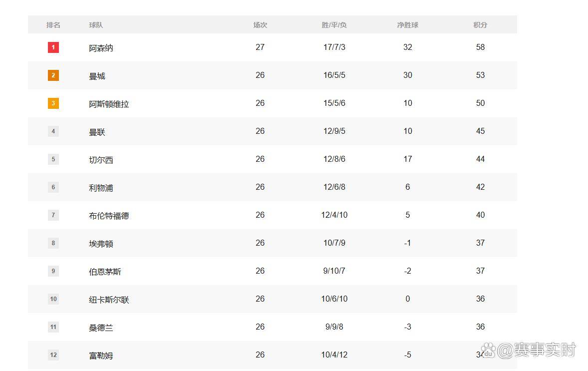
Task: Click the 布伦特福德 team name
Action: pos(109,216)
